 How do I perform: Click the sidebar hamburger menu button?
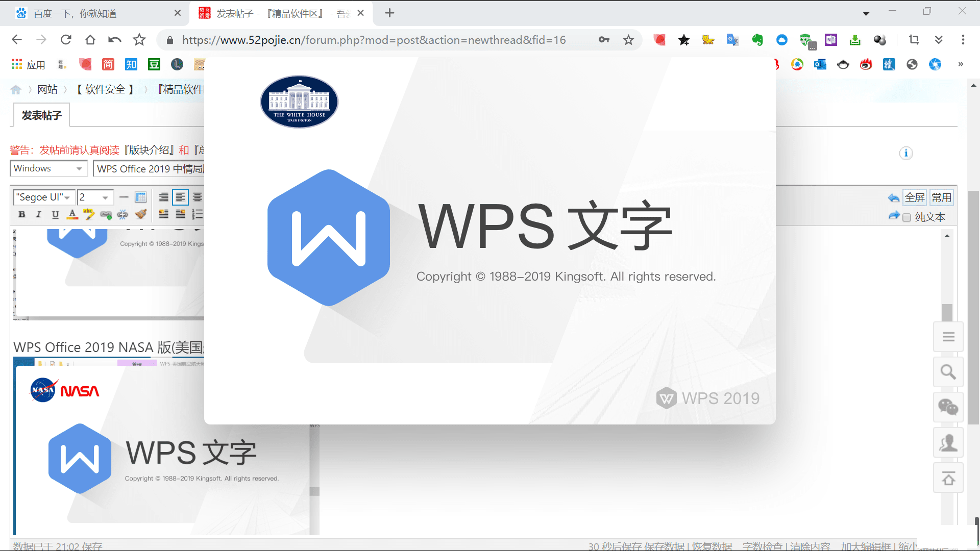point(948,337)
